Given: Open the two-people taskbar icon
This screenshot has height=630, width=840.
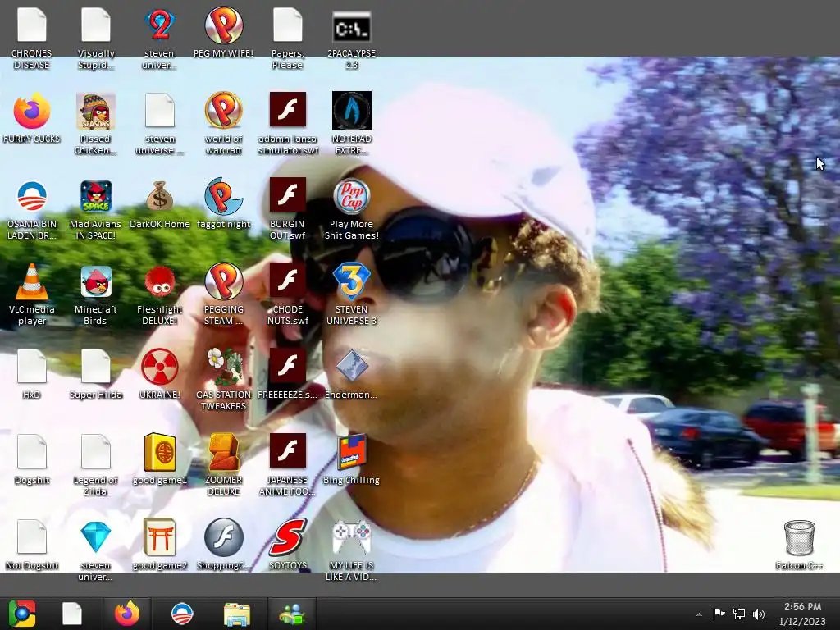Looking at the screenshot, I should click(x=291, y=614).
